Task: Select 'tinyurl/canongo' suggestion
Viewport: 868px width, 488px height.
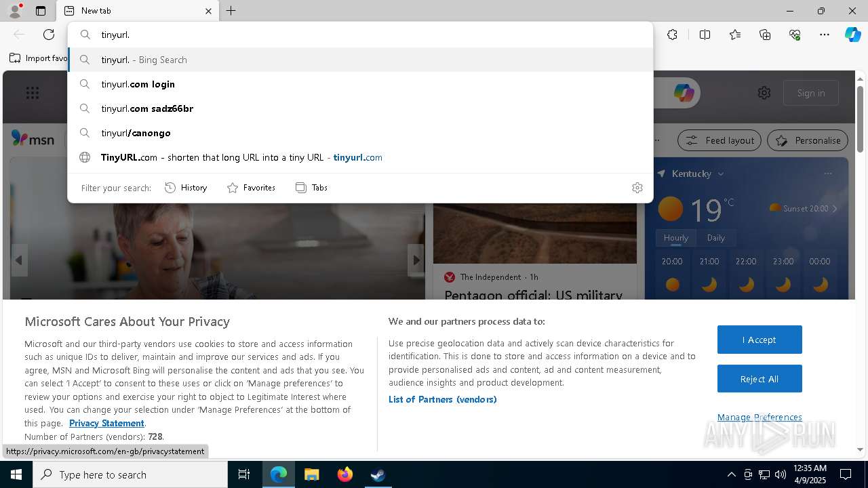Action: coord(361,133)
